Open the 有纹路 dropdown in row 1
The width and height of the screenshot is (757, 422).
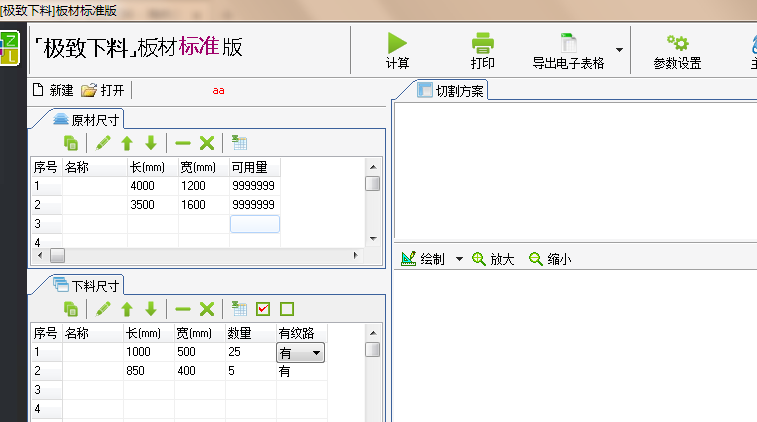tap(300, 353)
